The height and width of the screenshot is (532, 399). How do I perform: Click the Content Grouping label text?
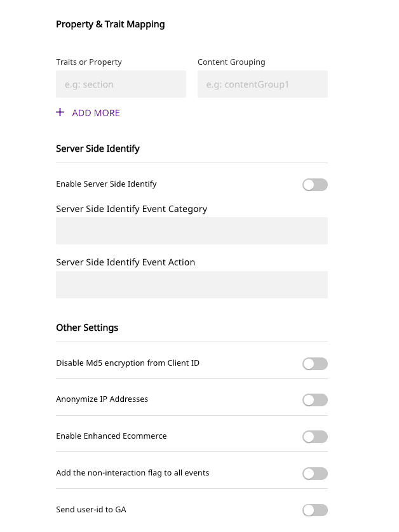pyautogui.click(x=231, y=62)
